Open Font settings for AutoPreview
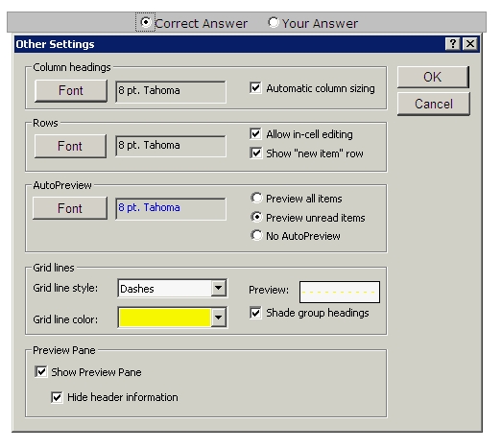The image size is (502, 448). [70, 208]
